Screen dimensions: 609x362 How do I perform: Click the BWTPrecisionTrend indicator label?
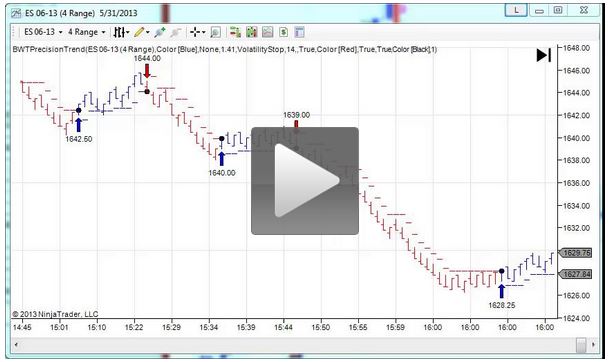pyautogui.click(x=225, y=50)
